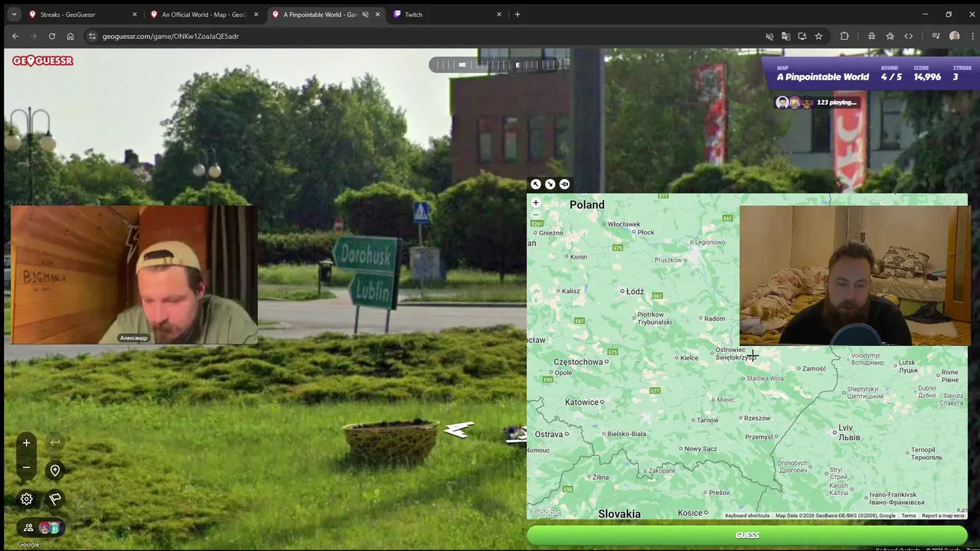The image size is (980, 551).
Task: Open the 123 playing indicator
Action: [x=816, y=102]
